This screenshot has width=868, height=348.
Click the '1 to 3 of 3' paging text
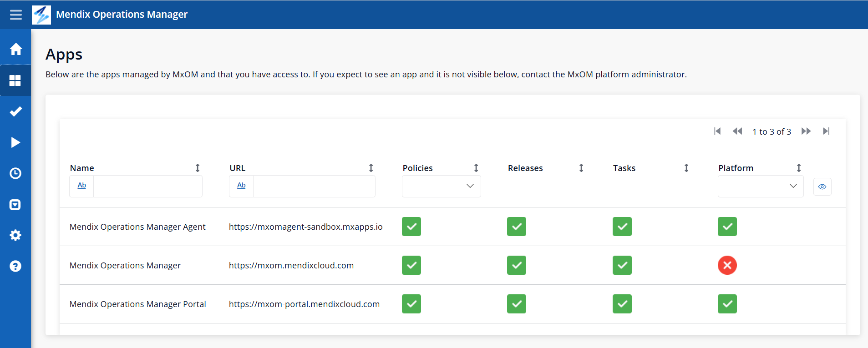[x=772, y=131]
